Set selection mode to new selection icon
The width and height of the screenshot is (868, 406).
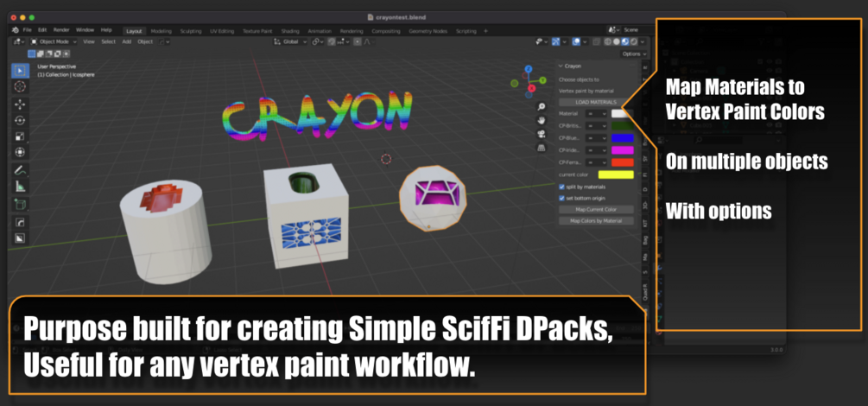[32, 54]
